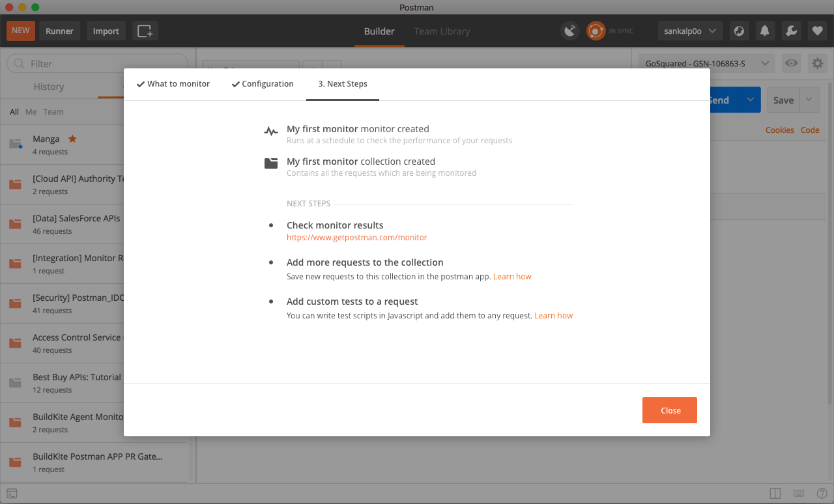834x504 pixels.
Task: Expand the Save button dropdown arrow
Action: coord(809,100)
